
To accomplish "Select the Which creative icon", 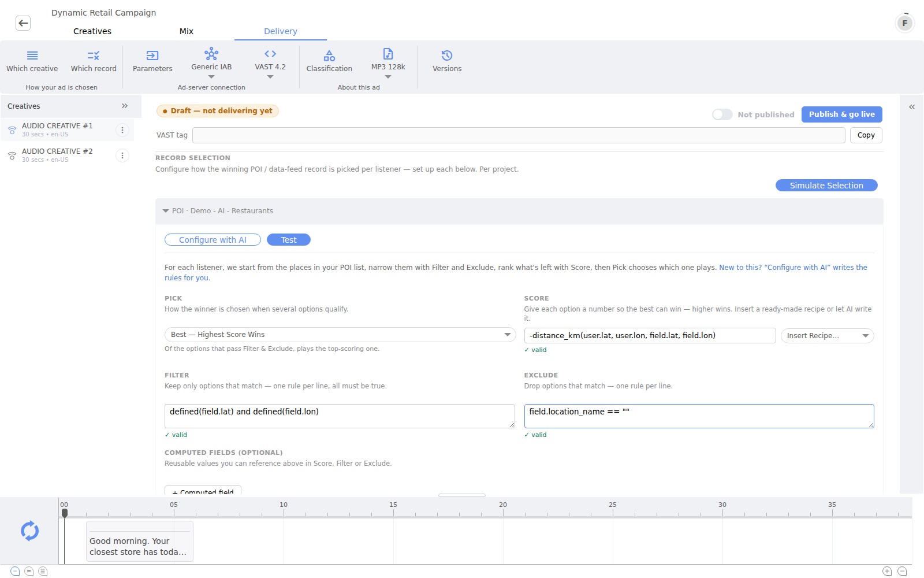I will coord(32,55).
